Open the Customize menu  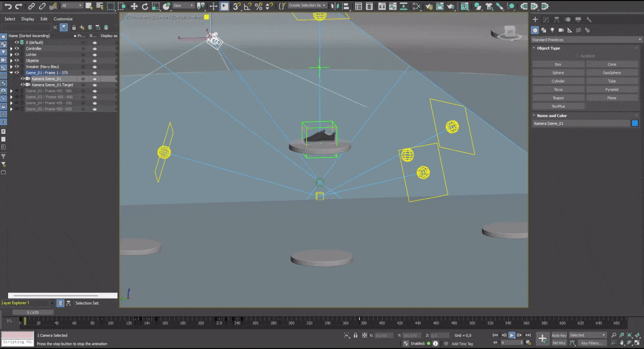(63, 19)
